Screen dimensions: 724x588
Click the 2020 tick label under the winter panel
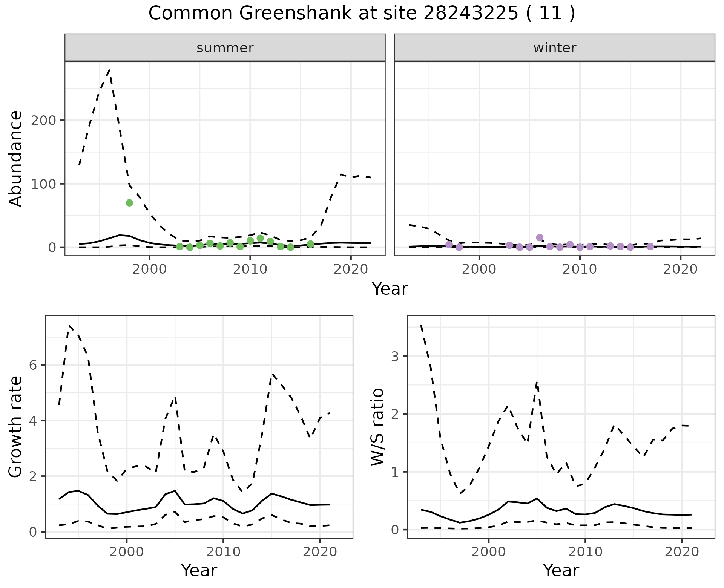681,269
